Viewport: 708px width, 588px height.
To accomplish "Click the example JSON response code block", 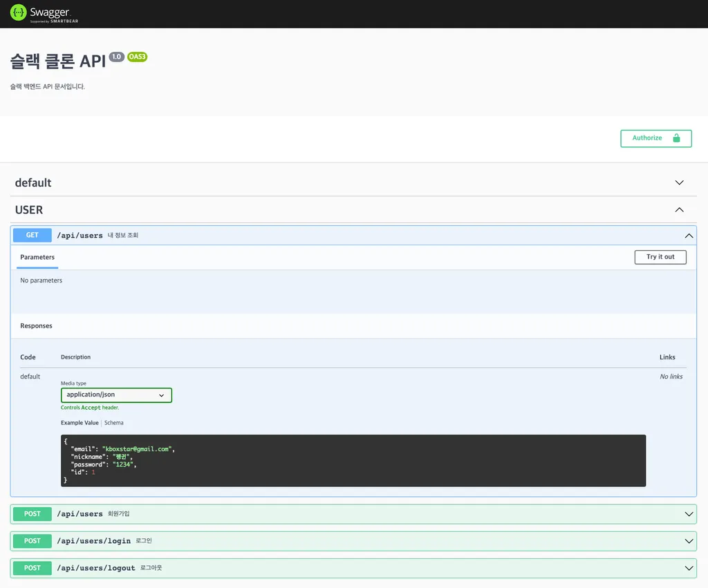I will click(353, 460).
